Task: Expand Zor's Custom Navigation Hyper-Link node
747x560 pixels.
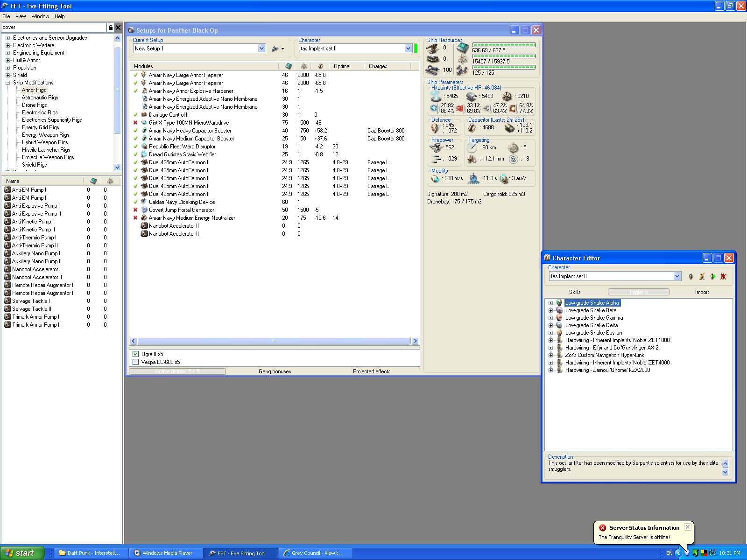Action: tap(550, 355)
